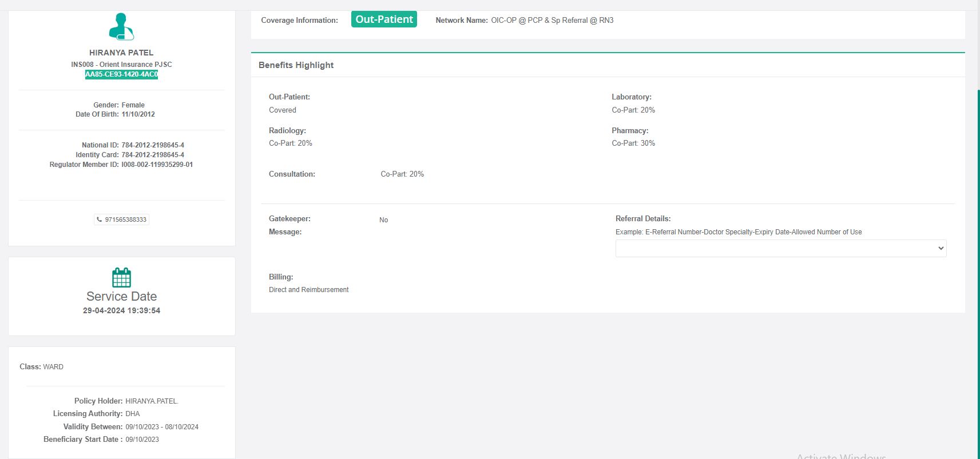
Task: Click the National ID number
Action: pos(153,145)
